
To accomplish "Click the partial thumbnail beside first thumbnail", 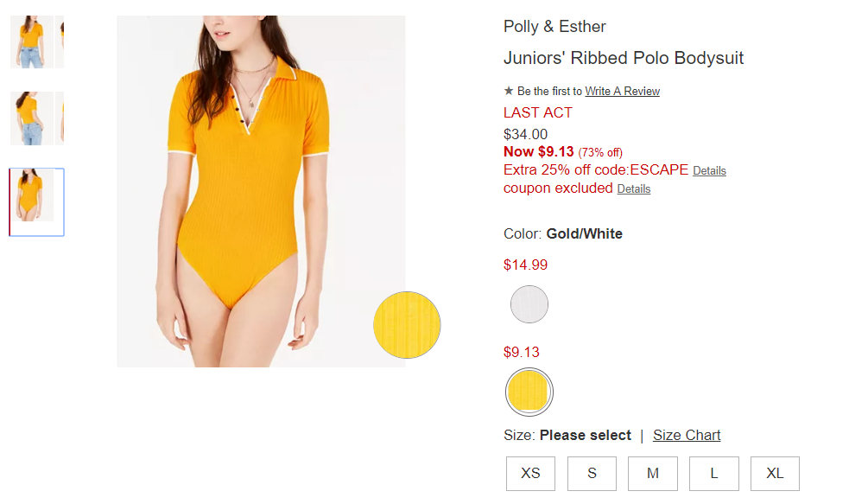I will click(x=60, y=42).
